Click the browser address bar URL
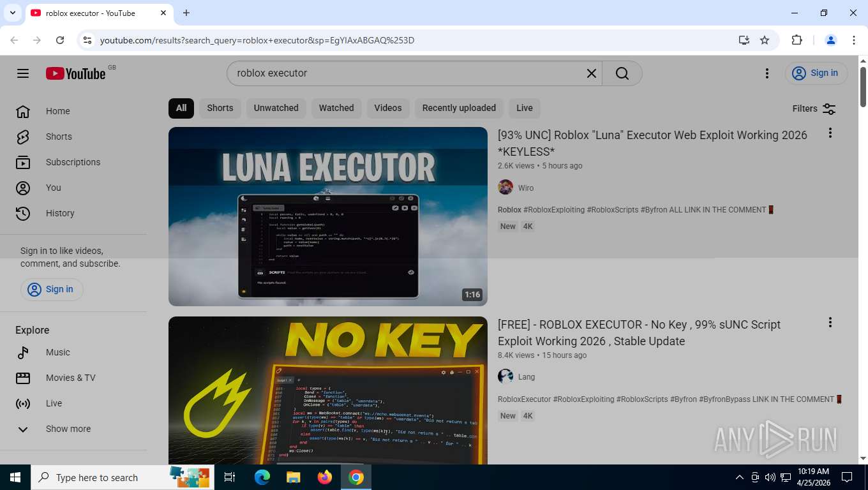 click(x=257, y=40)
